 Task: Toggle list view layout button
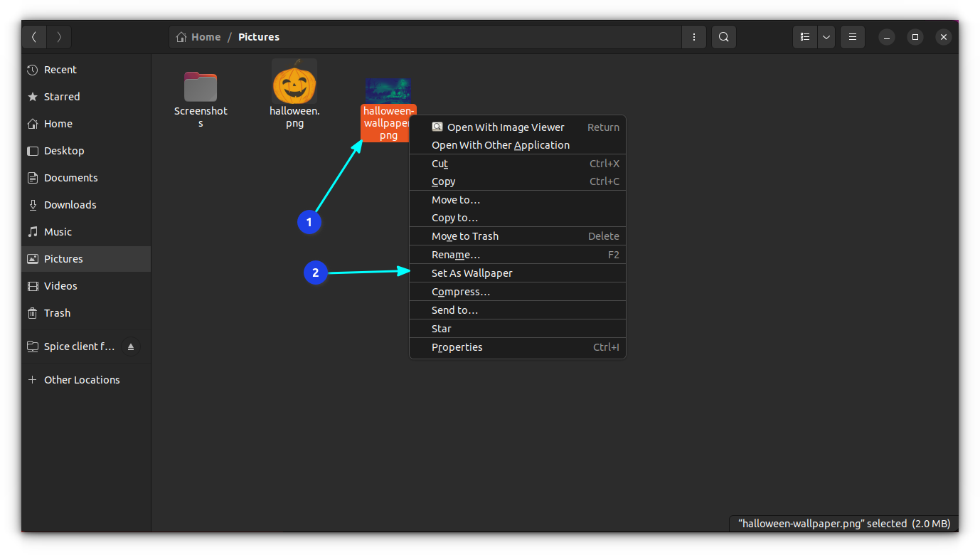pyautogui.click(x=805, y=37)
